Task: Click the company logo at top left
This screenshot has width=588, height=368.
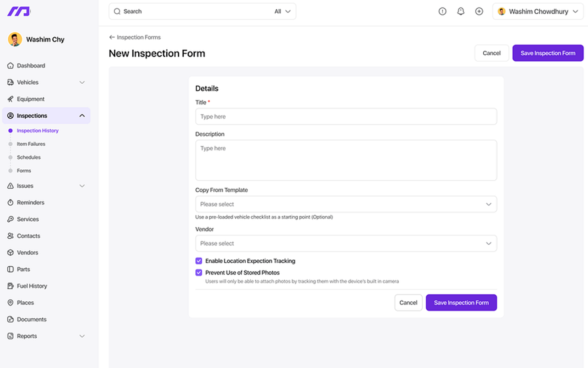Action: pos(18,11)
